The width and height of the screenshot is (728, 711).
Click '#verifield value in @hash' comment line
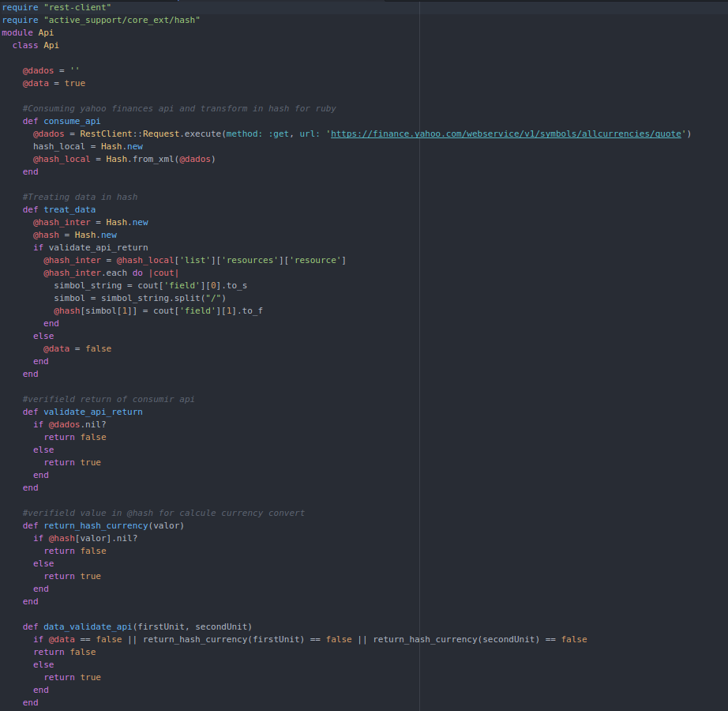163,513
